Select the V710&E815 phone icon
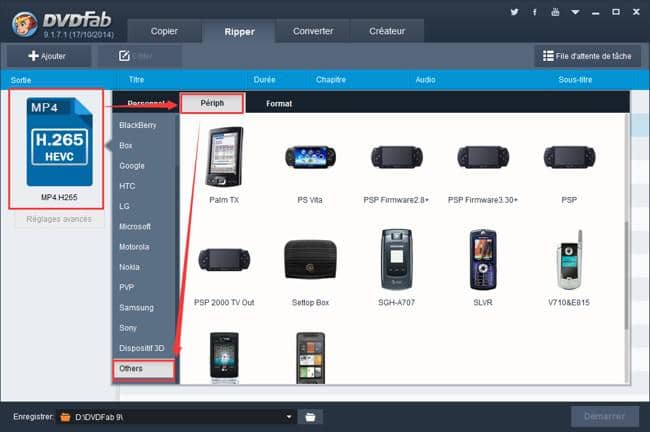This screenshot has width=650, height=432. tap(569, 260)
